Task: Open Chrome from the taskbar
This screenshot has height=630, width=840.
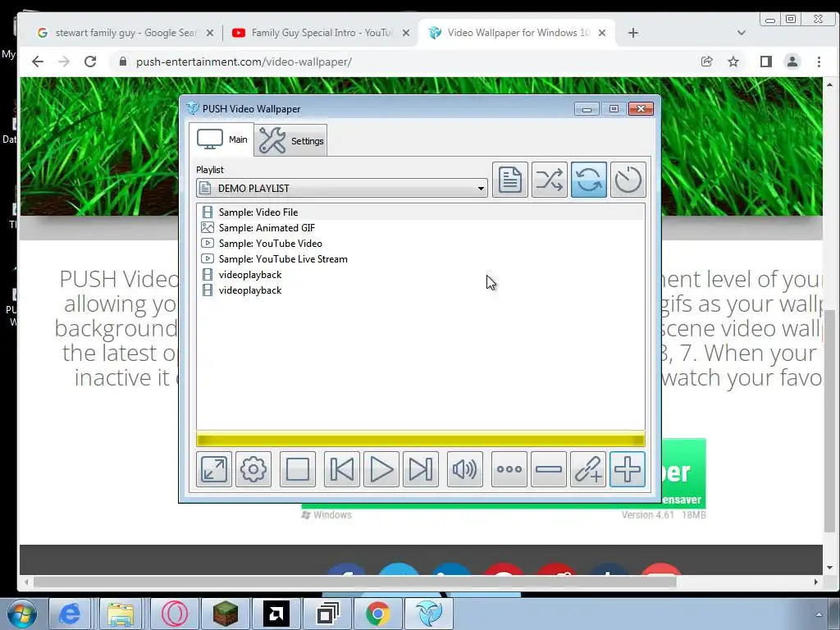Action: click(x=377, y=614)
